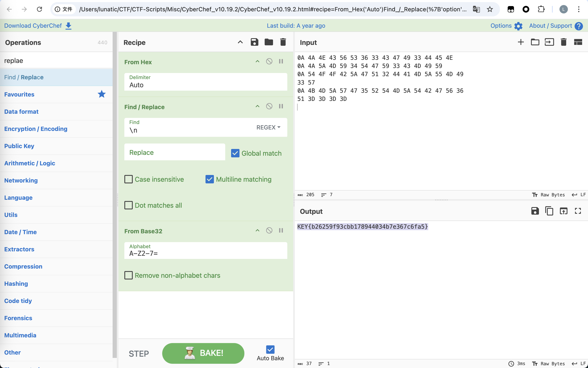The width and height of the screenshot is (588, 368).
Task: Bookmark this page with the star icon
Action: coord(490,9)
